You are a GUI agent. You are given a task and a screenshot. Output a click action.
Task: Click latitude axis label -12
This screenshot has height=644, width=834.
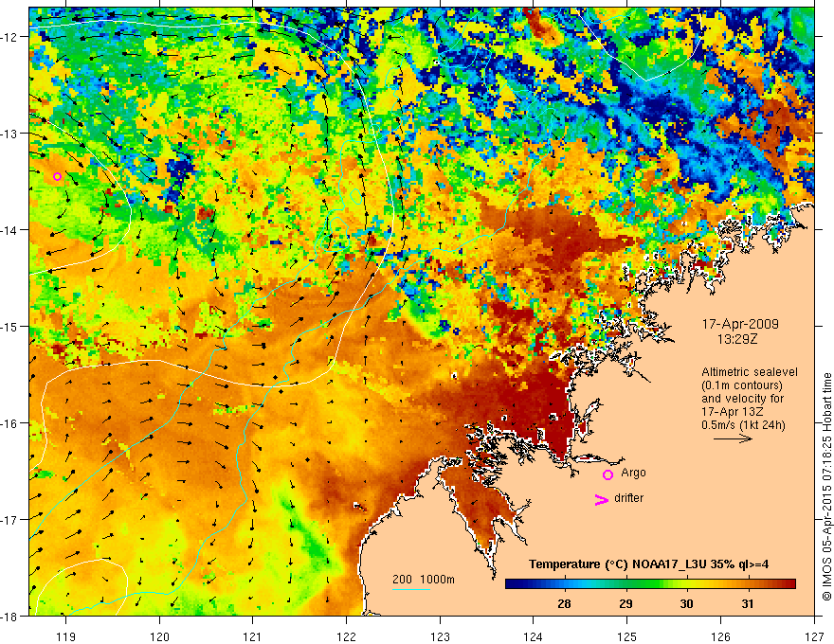tap(10, 37)
